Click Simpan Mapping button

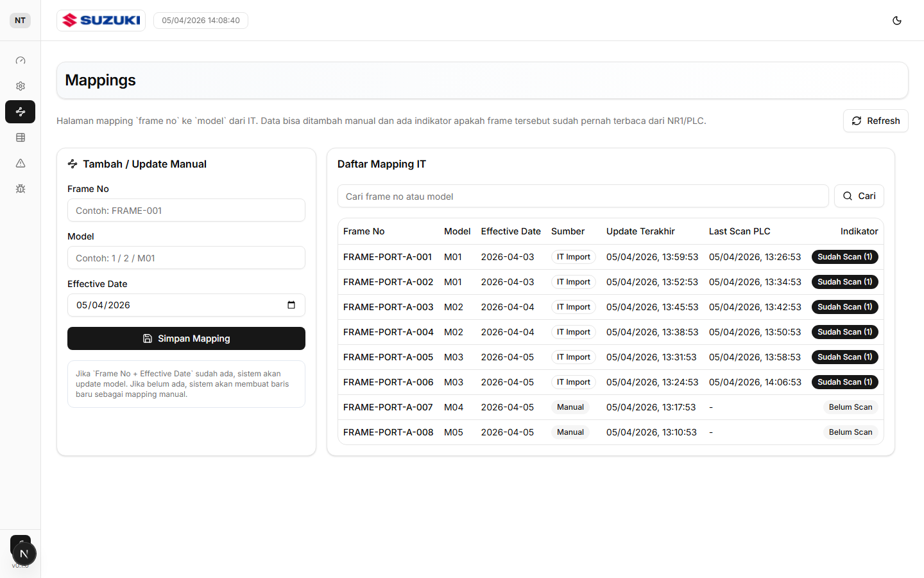186,338
